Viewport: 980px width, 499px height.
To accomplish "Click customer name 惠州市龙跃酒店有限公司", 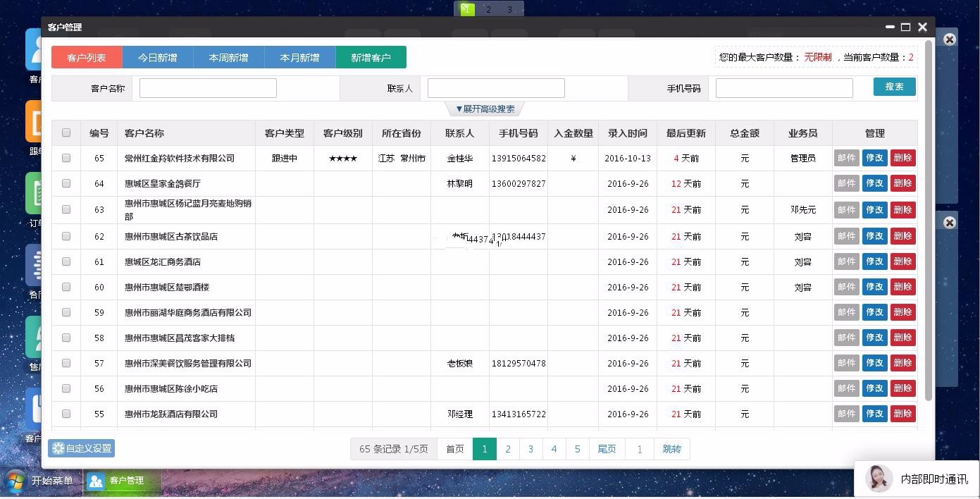I will [x=171, y=414].
